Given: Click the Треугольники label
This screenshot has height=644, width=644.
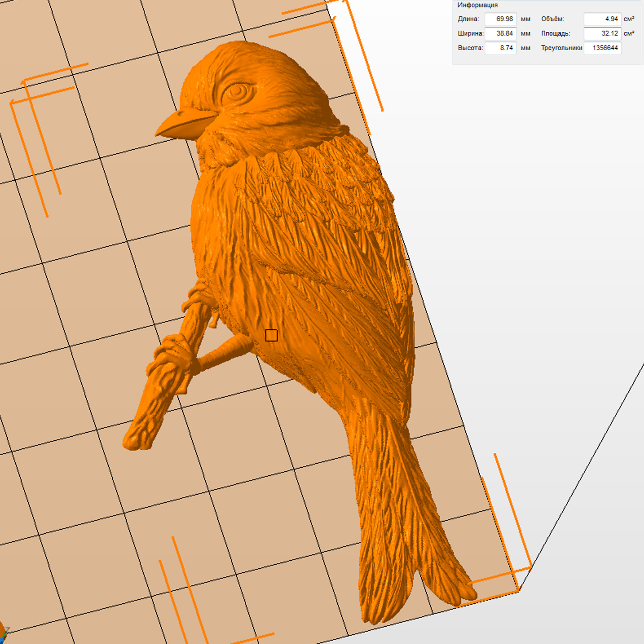Looking at the screenshot, I should (561, 48).
